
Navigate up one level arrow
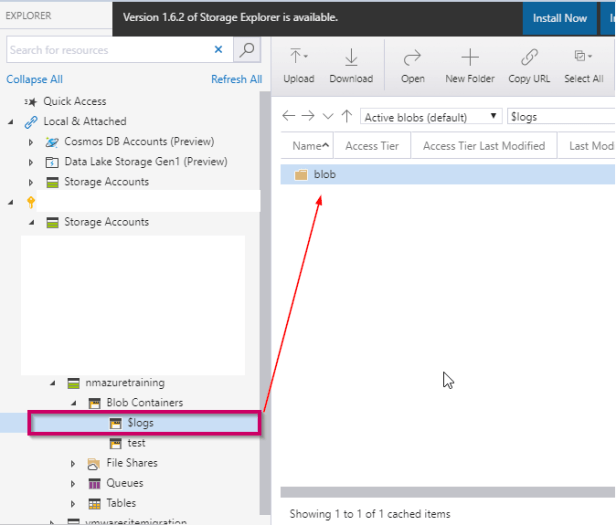[346, 116]
